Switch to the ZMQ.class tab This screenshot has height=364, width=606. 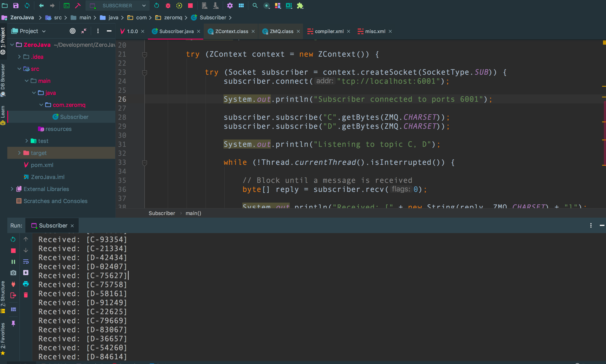pyautogui.click(x=281, y=31)
